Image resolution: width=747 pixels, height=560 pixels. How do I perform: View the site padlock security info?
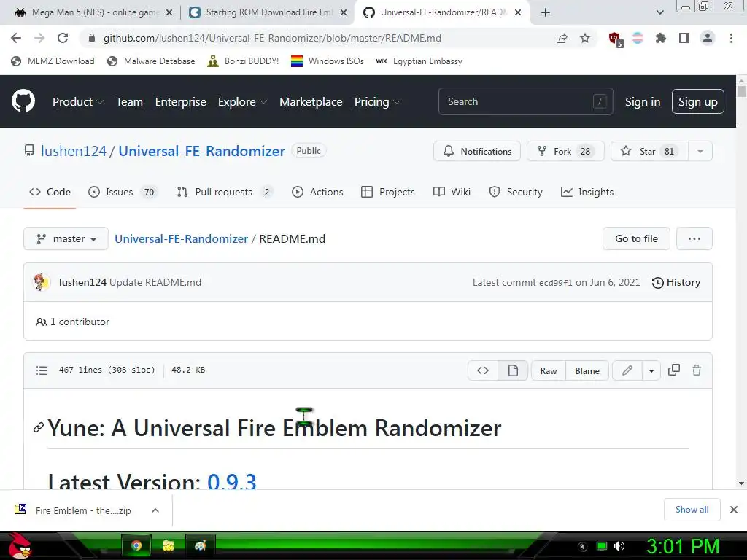tap(92, 38)
